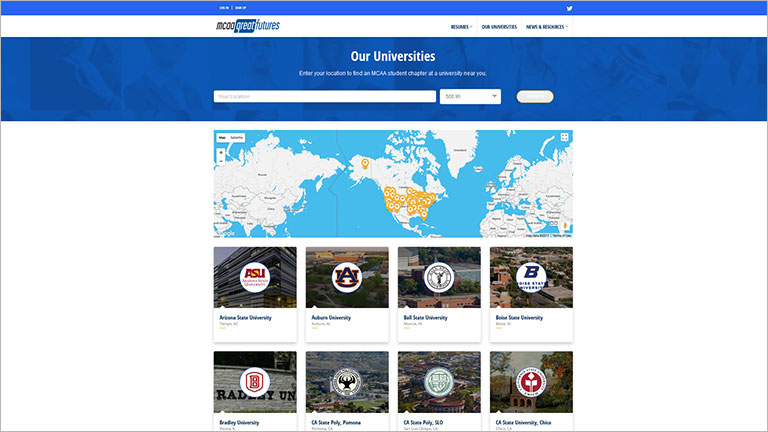The image size is (768, 432).
Task: Open Auburn University link
Action: point(331,317)
